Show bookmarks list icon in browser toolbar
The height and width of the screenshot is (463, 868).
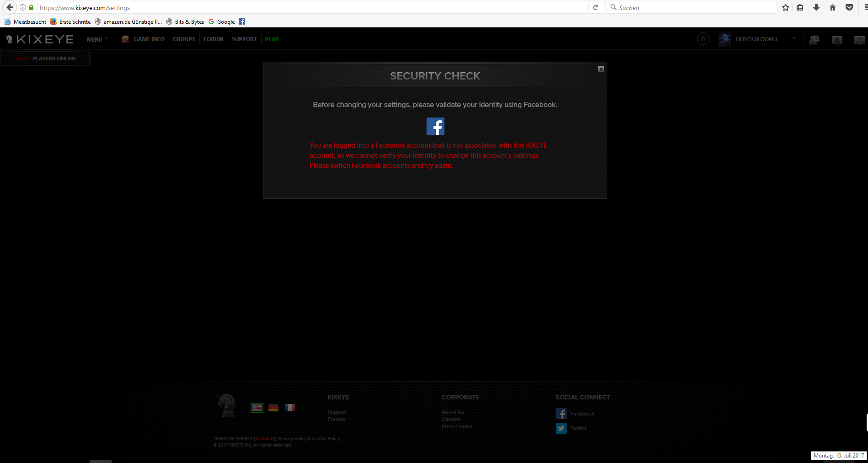(800, 7)
